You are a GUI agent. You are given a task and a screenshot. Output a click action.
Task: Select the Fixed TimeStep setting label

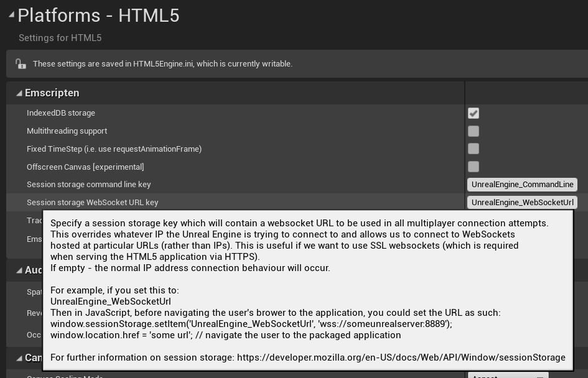click(114, 149)
